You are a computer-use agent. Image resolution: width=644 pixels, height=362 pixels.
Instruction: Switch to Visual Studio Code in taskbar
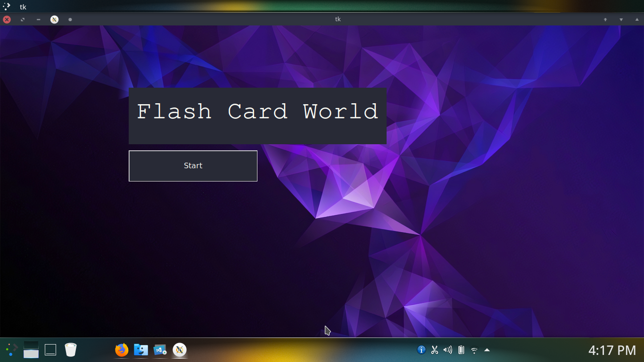pyautogui.click(x=160, y=350)
